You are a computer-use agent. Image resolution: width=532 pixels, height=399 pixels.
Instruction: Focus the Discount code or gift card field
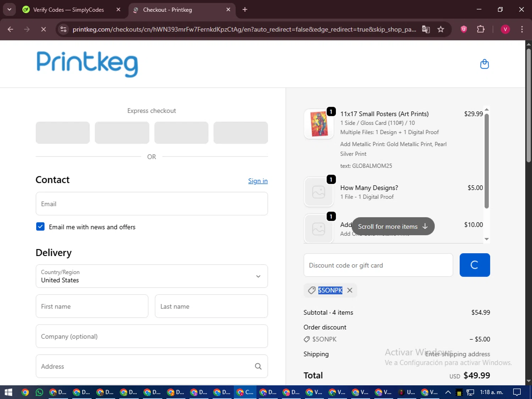coord(378,265)
